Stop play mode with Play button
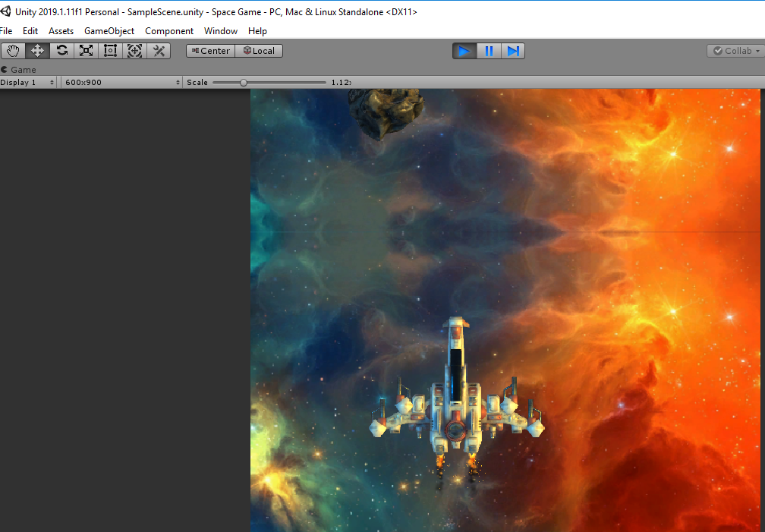The image size is (765, 532). coord(464,51)
